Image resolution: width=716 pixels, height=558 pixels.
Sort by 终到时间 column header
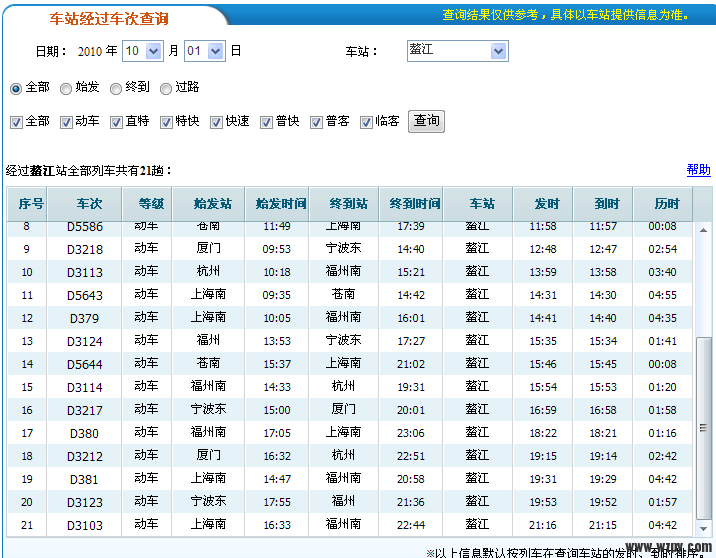[411, 204]
